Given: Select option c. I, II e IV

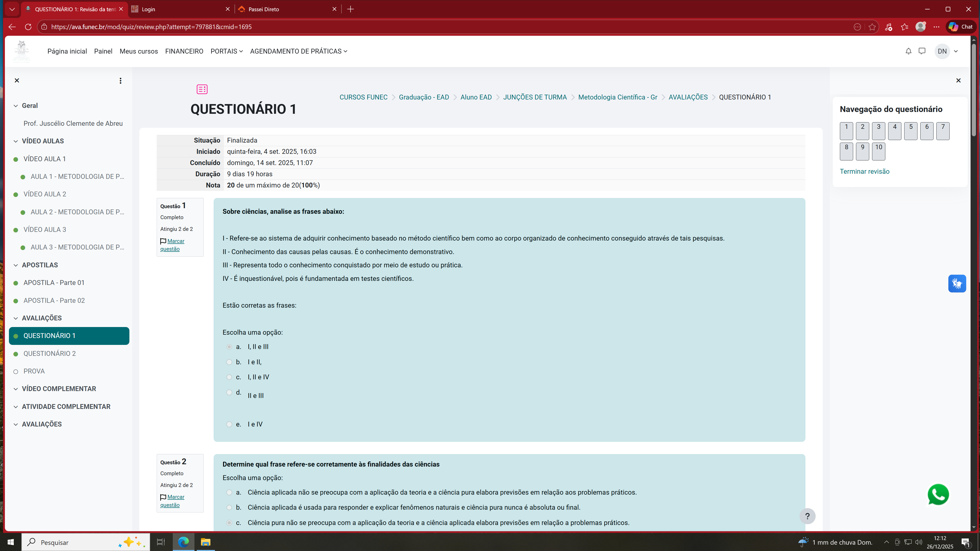Looking at the screenshot, I should 229,377.
